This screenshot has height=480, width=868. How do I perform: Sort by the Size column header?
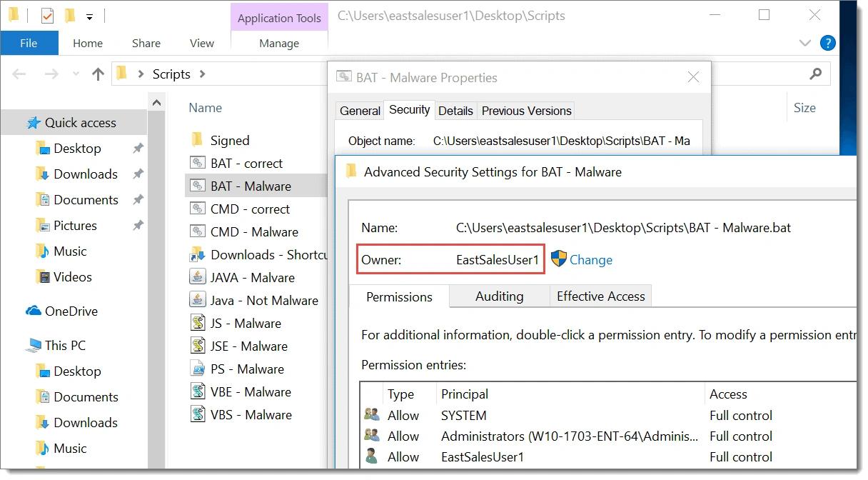tap(804, 108)
